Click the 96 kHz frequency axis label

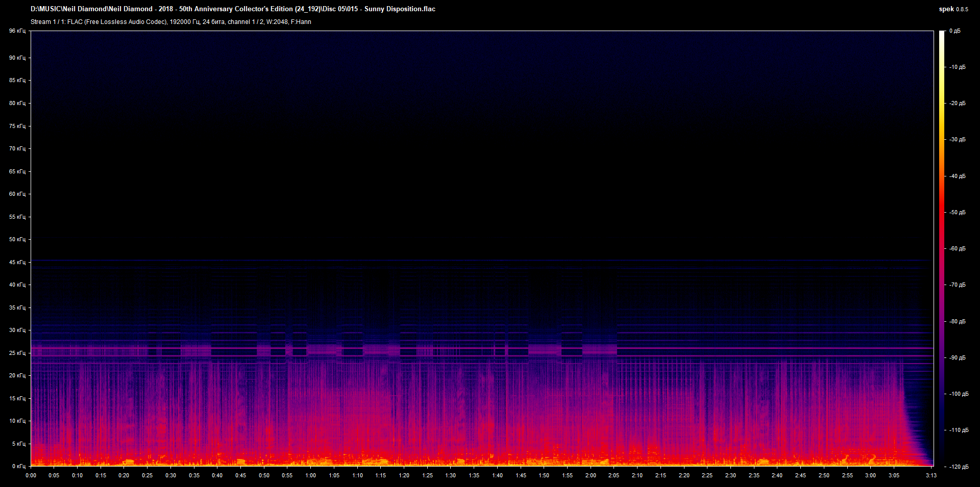(17, 31)
